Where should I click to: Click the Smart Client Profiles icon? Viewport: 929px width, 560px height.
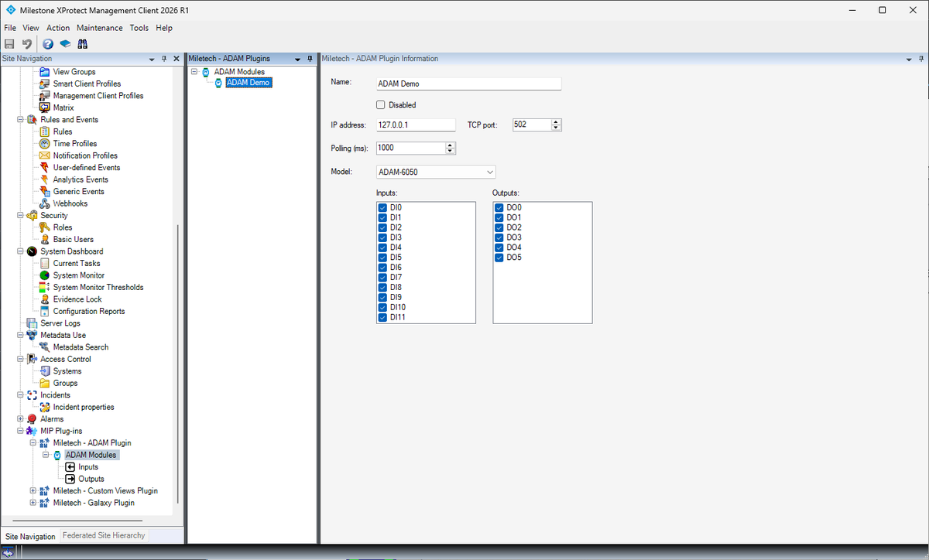pos(45,84)
